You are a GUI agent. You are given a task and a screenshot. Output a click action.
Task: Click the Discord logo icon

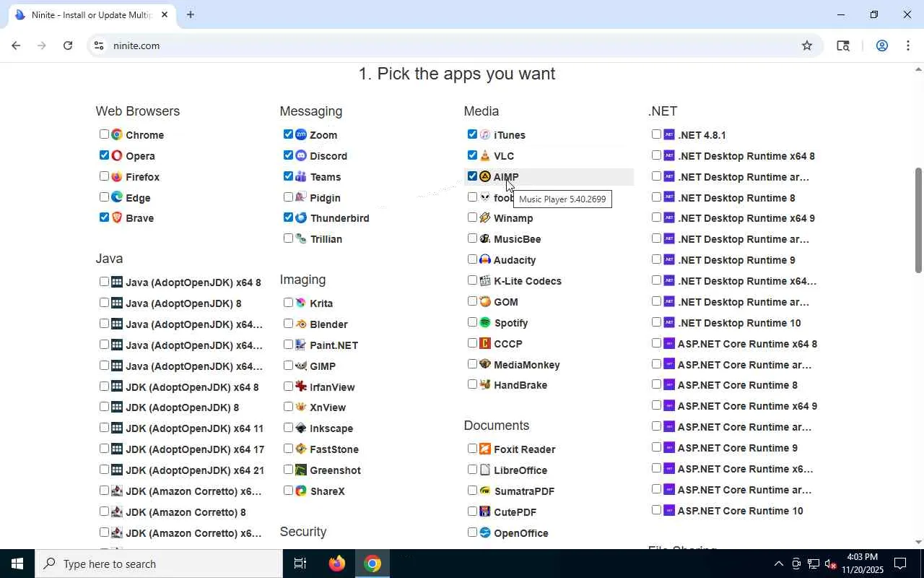(x=301, y=155)
